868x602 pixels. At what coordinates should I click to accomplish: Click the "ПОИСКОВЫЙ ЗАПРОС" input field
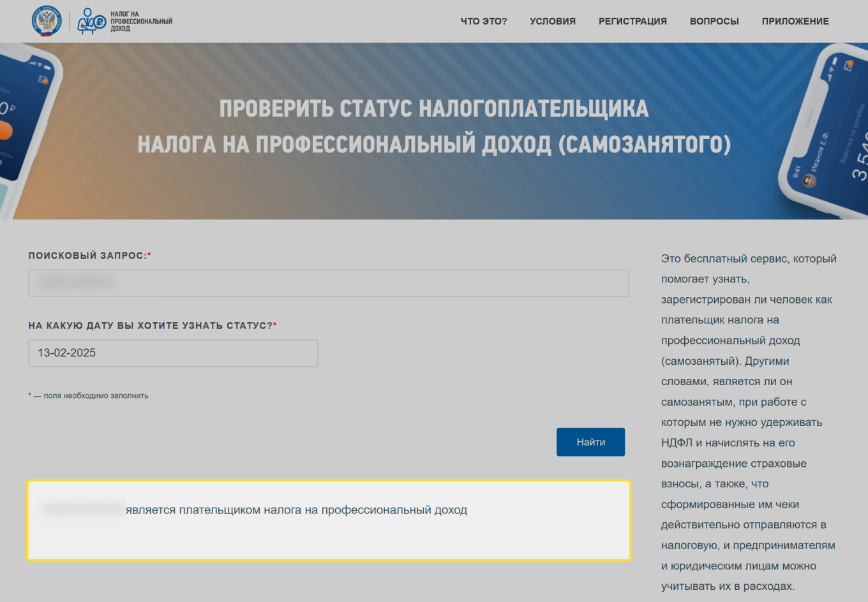(x=328, y=283)
